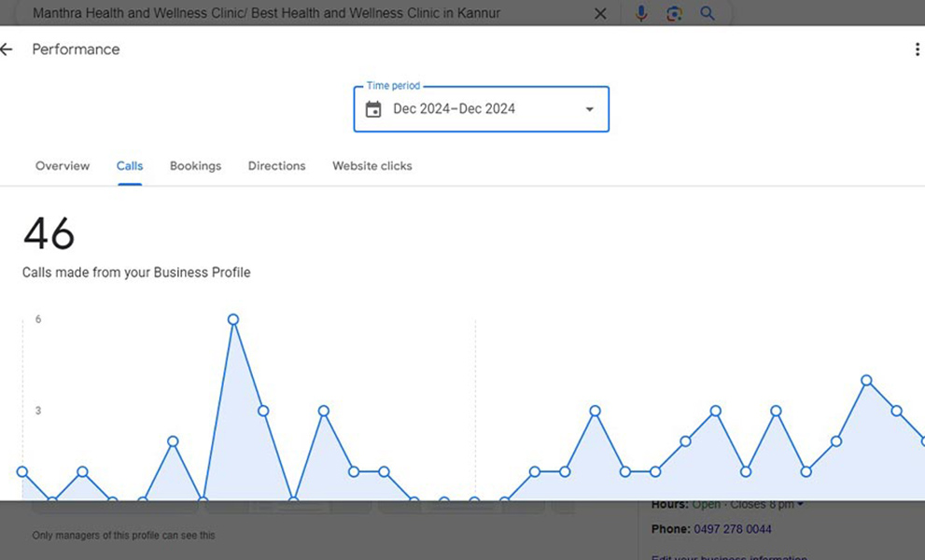Click the y-axis label 6 on the chart
The width and height of the screenshot is (925, 560).
[38, 319]
